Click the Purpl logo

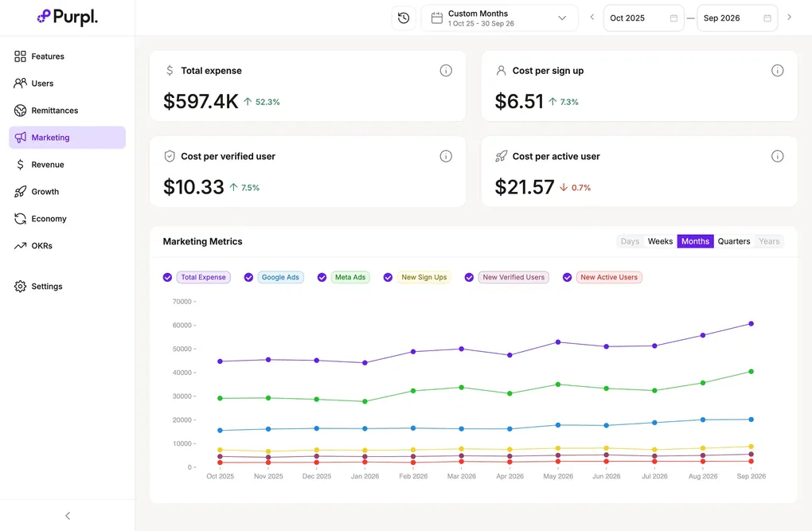point(68,17)
